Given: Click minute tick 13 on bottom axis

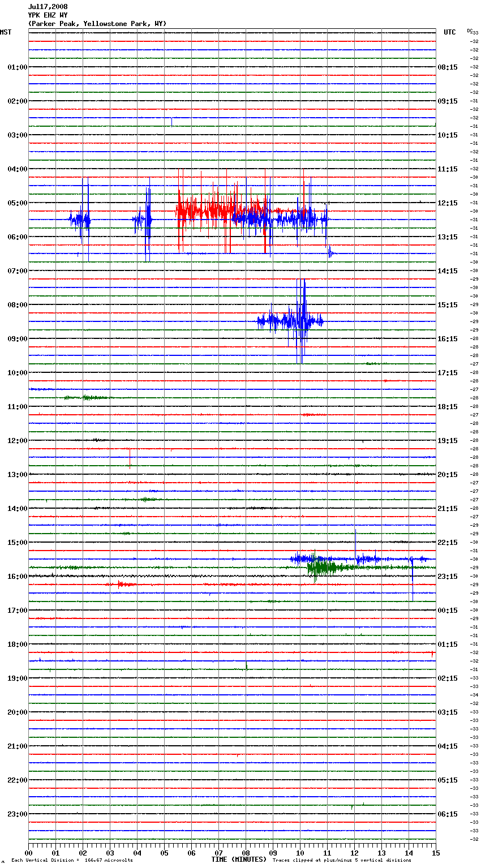Looking at the screenshot, I should pos(382,853).
